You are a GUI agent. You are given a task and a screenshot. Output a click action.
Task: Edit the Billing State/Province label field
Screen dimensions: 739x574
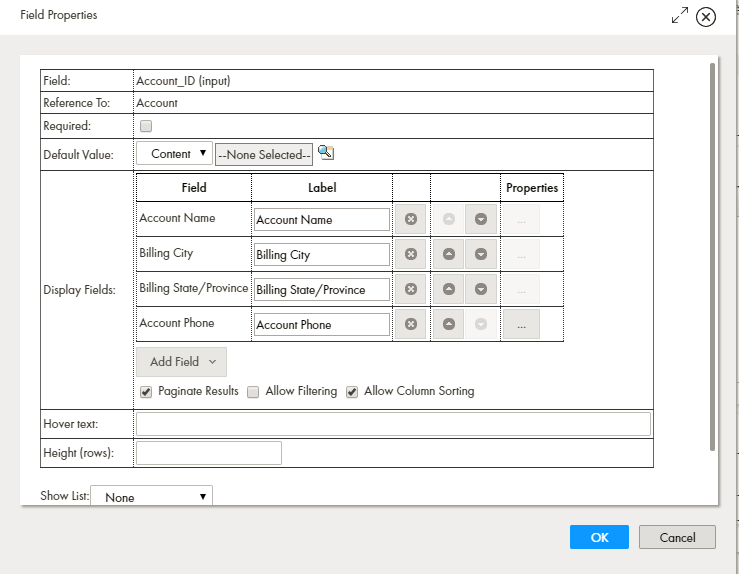(x=322, y=289)
